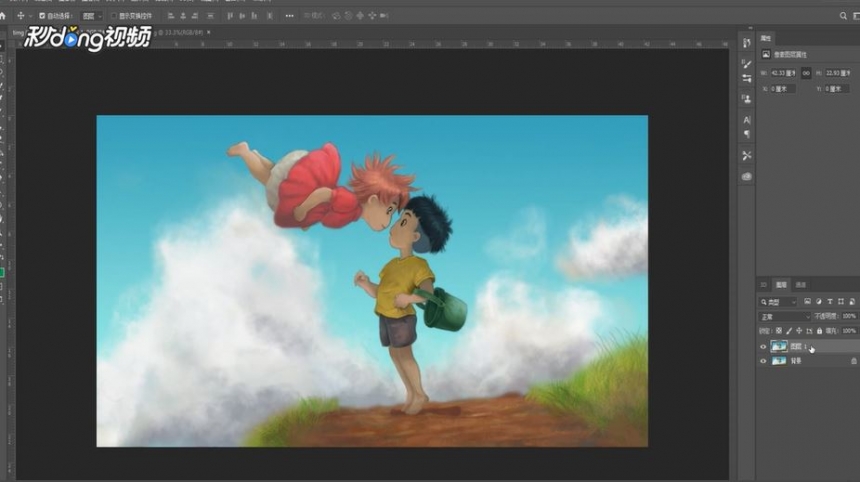Click the Home icon in options bar
The height and width of the screenshot is (482, 860).
coord(3,16)
